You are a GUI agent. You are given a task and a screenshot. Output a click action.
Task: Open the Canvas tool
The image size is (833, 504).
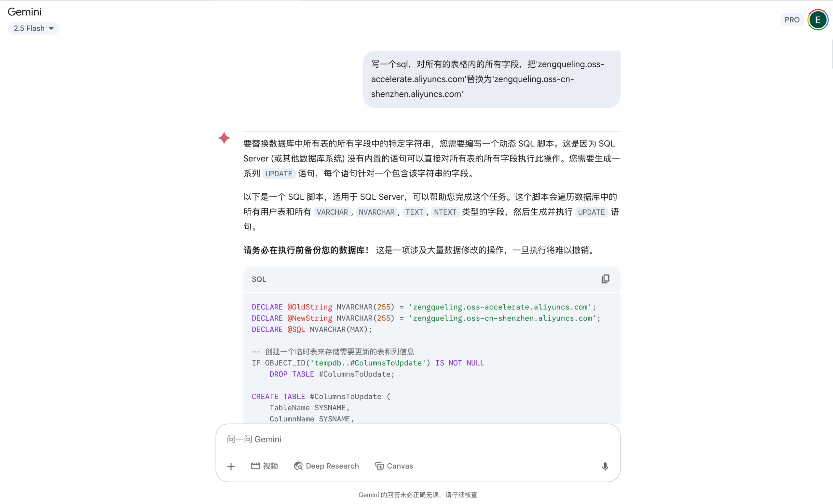(394, 466)
